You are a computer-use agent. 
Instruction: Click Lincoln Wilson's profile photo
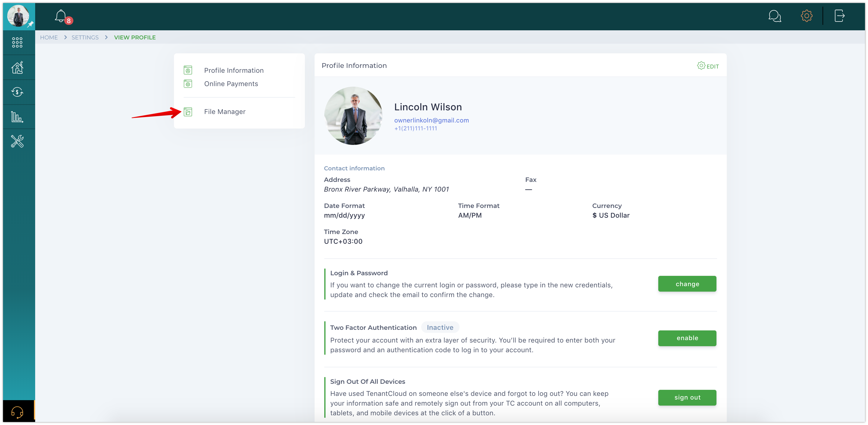pos(353,116)
